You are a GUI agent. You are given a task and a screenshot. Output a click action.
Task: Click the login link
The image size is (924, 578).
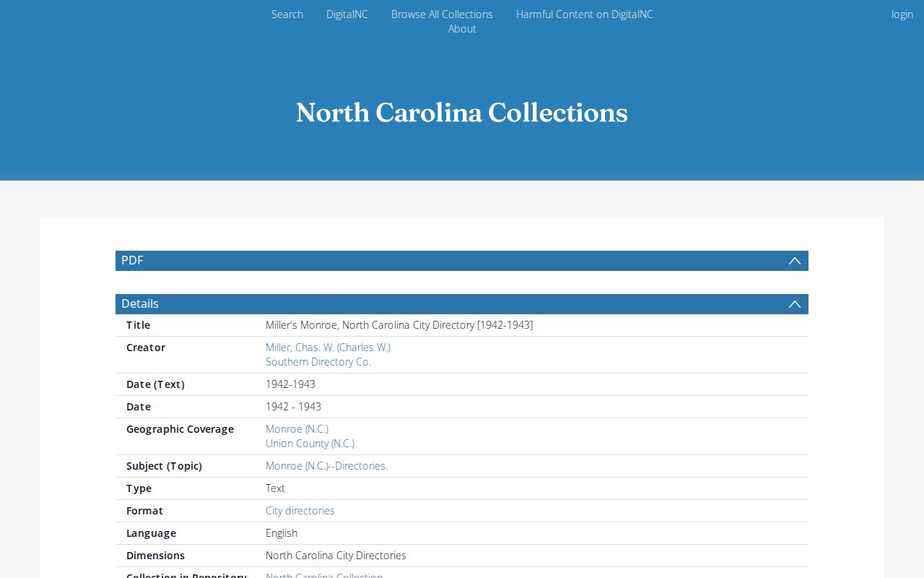(x=902, y=14)
